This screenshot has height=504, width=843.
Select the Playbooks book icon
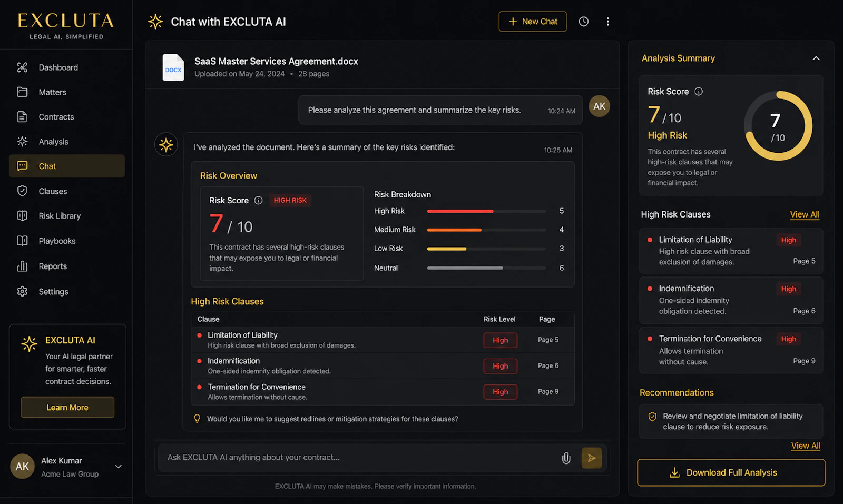pyautogui.click(x=22, y=241)
